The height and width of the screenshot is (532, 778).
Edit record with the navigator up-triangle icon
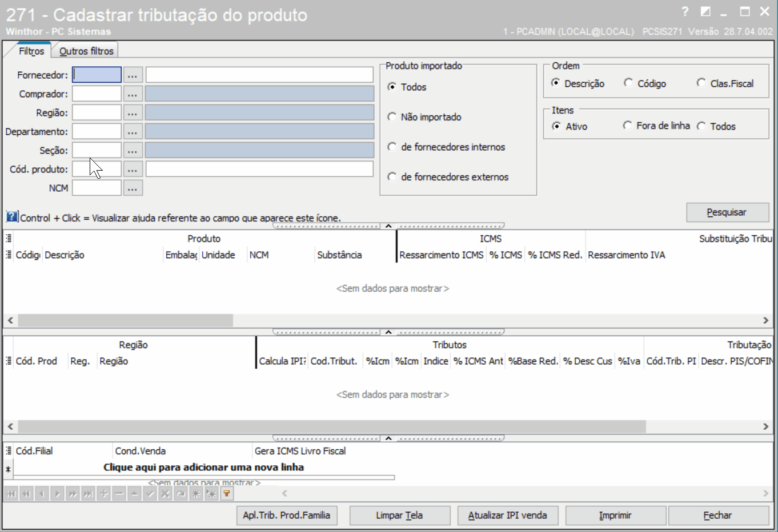134,494
